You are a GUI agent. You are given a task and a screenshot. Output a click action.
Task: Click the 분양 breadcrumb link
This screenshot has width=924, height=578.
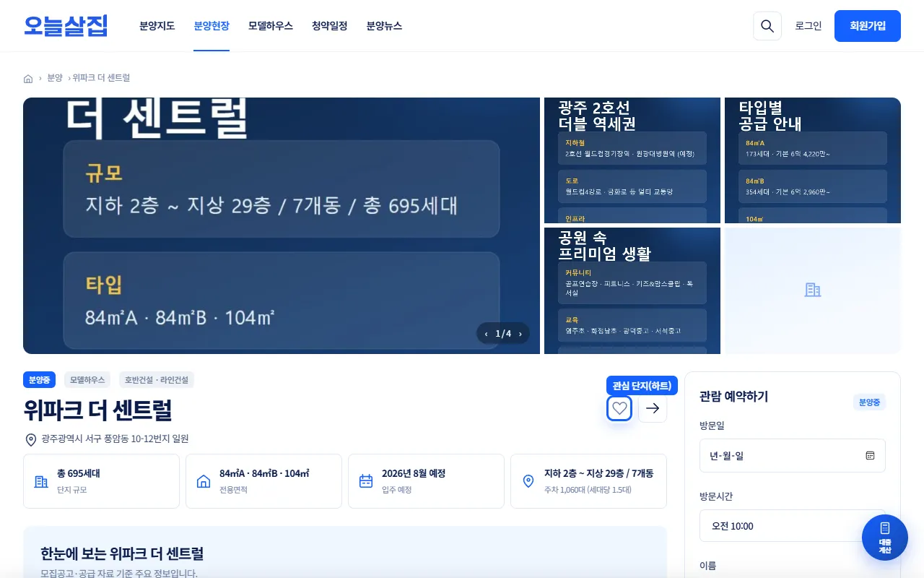(x=55, y=78)
